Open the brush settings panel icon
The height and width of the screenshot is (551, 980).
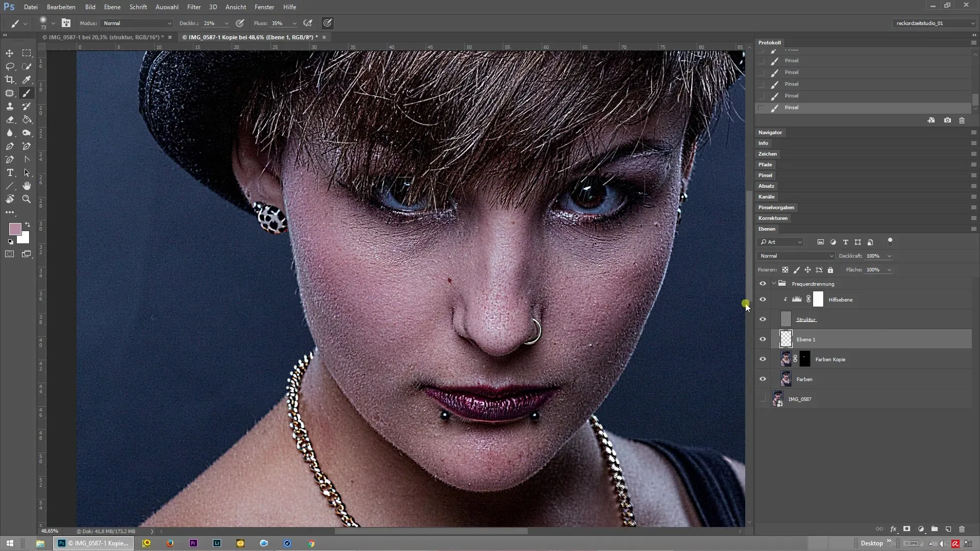tap(66, 23)
